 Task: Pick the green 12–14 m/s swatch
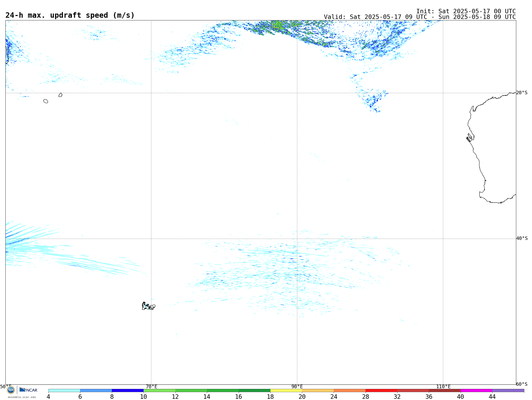point(191,390)
